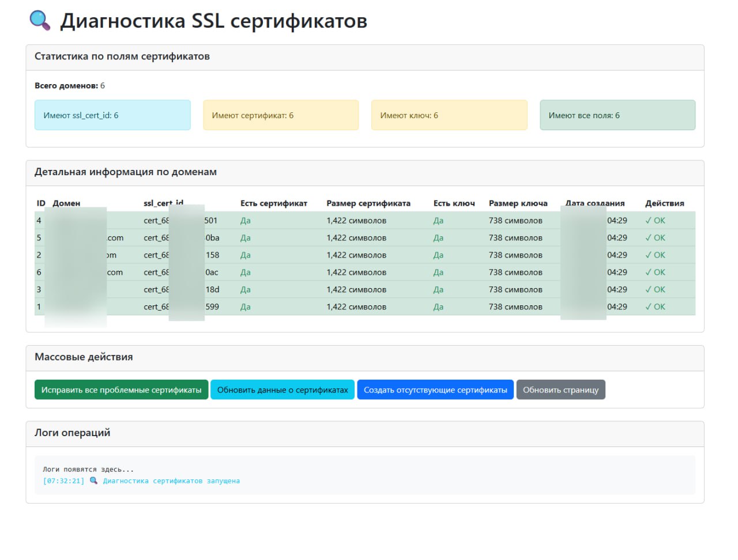This screenshot has width=738, height=560.
Task: Click the gray 'Обновить страницу' button
Action: pos(560,390)
